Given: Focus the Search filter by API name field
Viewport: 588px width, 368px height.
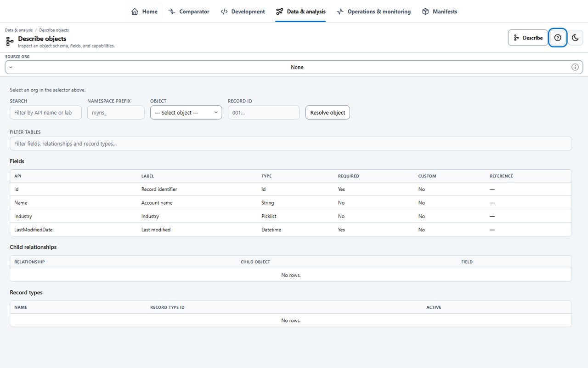Looking at the screenshot, I should [45, 113].
